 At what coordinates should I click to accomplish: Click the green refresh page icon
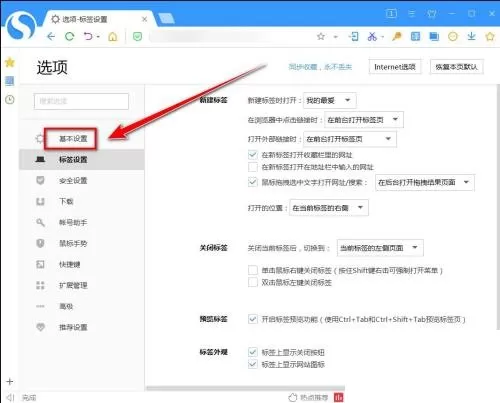click(x=69, y=36)
